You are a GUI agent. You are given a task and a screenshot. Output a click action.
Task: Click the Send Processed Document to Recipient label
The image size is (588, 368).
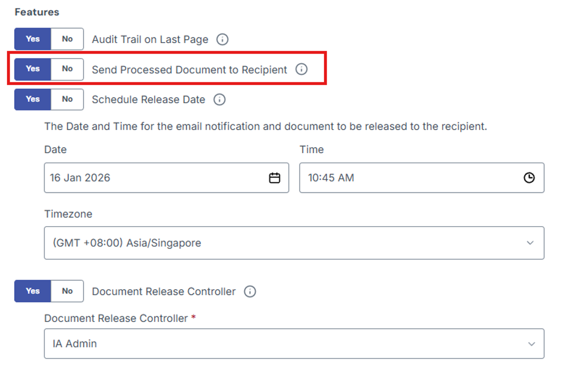click(x=190, y=70)
